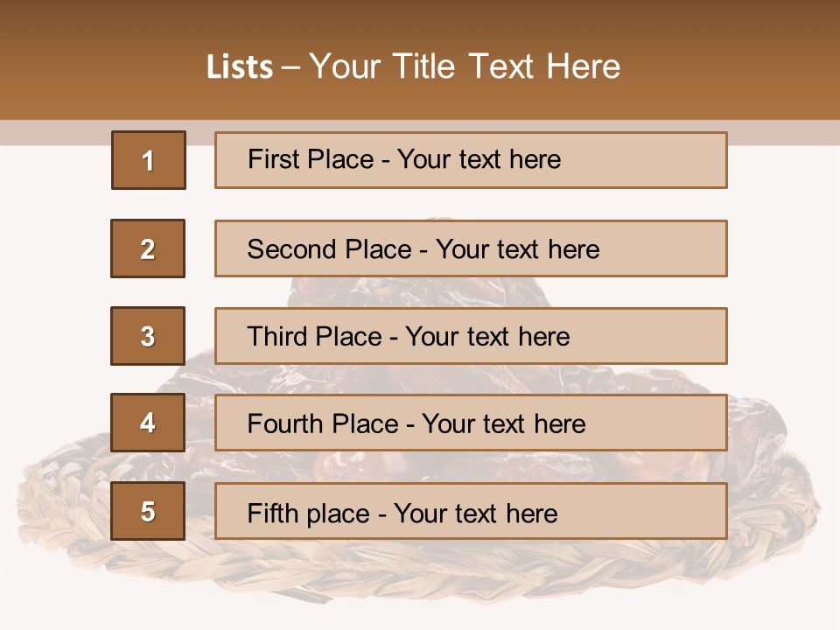Click the First Place text box
The width and height of the screenshot is (840, 630).
[x=471, y=160]
